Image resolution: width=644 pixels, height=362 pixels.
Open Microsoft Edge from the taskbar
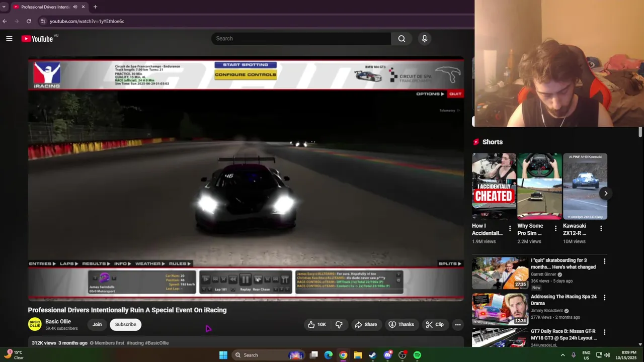coord(328,355)
